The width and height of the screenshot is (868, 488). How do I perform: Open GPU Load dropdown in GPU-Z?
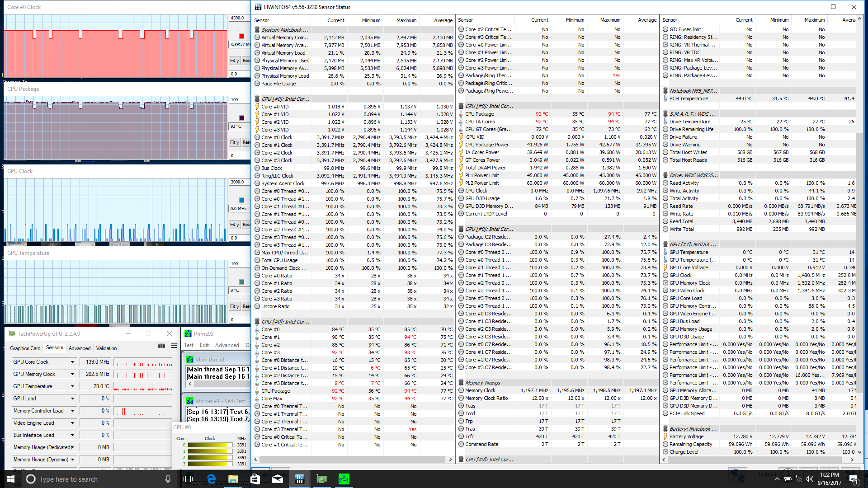pos(72,399)
